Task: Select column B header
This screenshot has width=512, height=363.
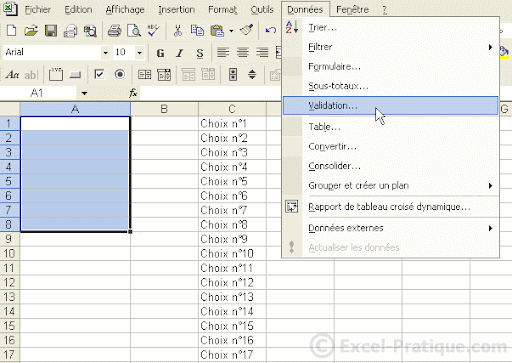Action: coord(164,109)
